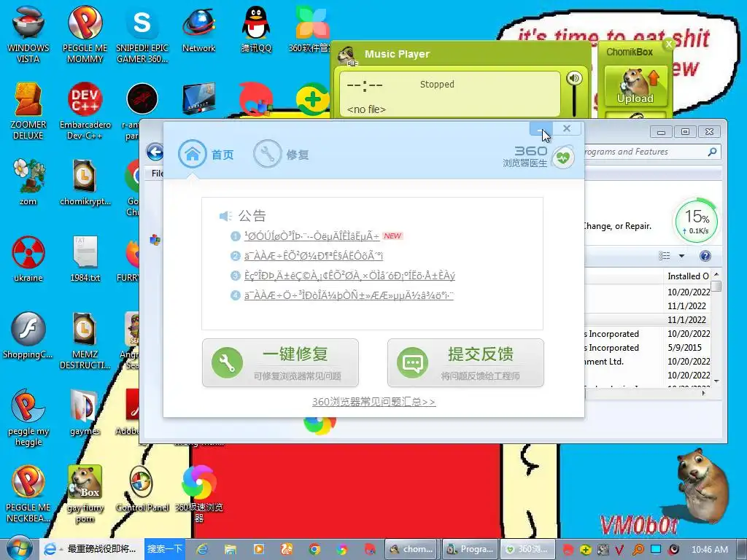
Task: Open PEGGLE ME MOMMY desktop icon
Action: [85, 34]
